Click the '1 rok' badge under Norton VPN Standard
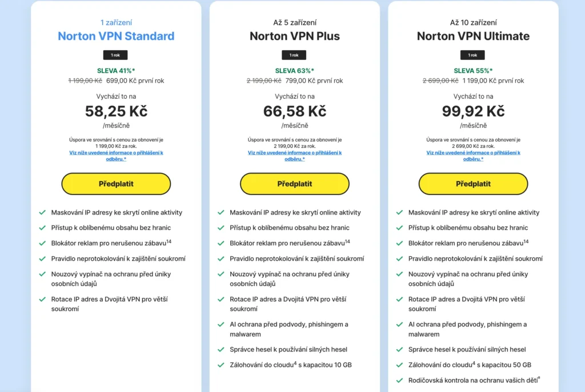Viewport: 585px width, 392px height. pyautogui.click(x=115, y=55)
